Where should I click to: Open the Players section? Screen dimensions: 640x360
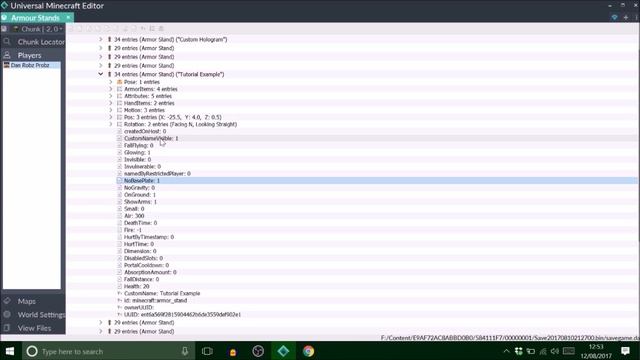29,55
